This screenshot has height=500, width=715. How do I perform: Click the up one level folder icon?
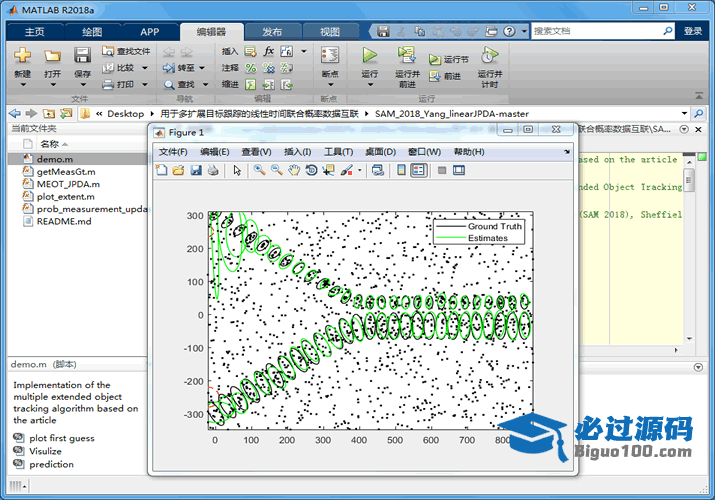pos(49,113)
